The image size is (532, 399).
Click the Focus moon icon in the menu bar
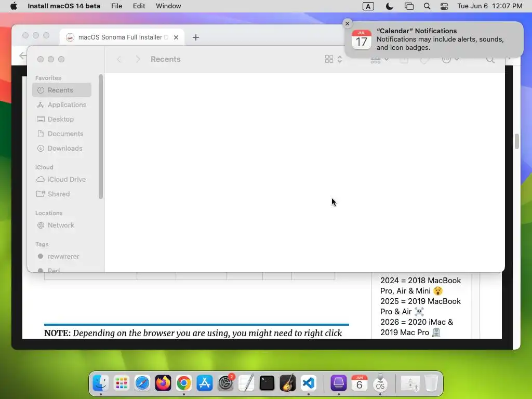[389, 6]
